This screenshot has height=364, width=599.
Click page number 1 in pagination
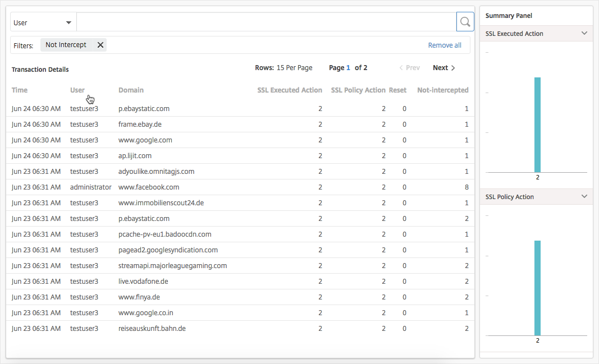coord(348,68)
